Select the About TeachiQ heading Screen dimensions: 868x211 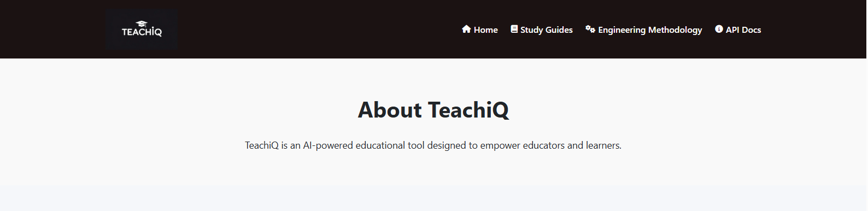click(x=433, y=110)
